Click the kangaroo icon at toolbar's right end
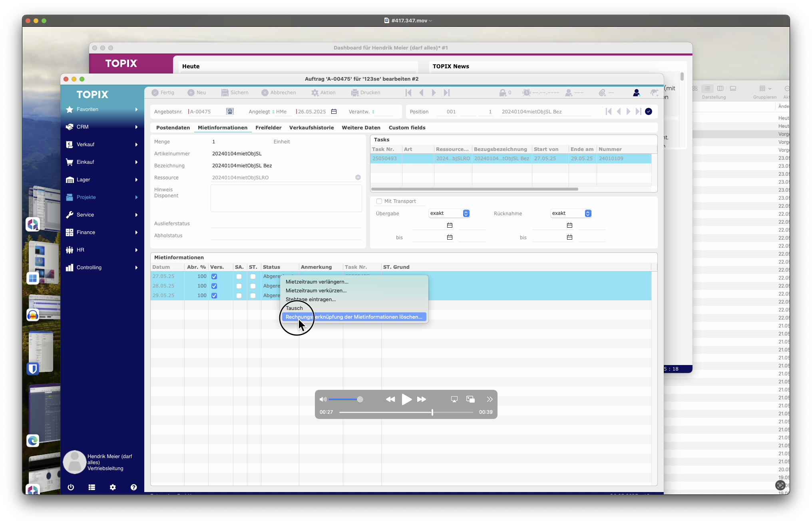This screenshot has width=812, height=524. (x=654, y=93)
